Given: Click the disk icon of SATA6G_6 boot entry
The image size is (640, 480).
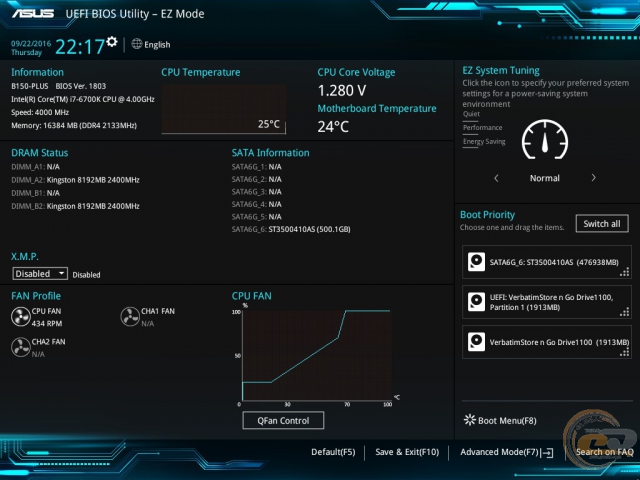Looking at the screenshot, I should (x=476, y=262).
